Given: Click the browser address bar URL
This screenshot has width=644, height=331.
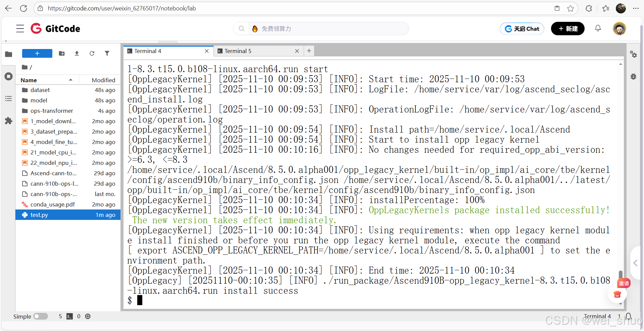Looking at the screenshot, I should click(x=122, y=8).
